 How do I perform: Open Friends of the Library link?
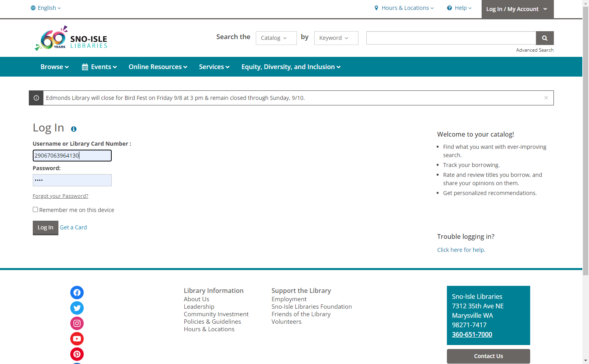(x=301, y=314)
